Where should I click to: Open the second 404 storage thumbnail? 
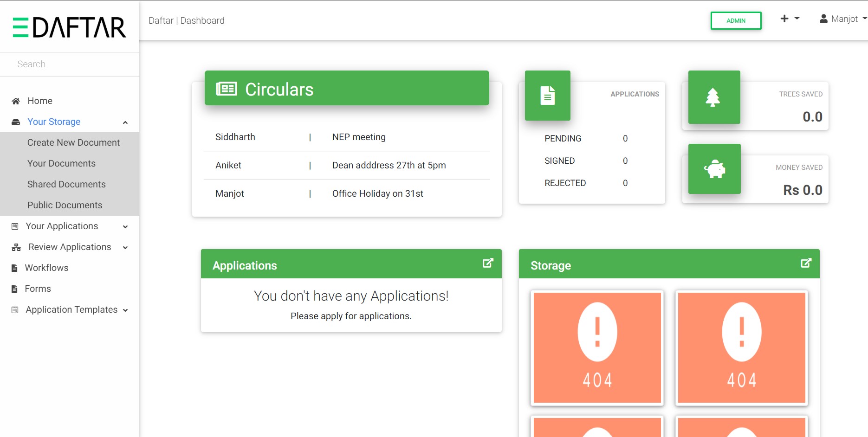point(742,347)
